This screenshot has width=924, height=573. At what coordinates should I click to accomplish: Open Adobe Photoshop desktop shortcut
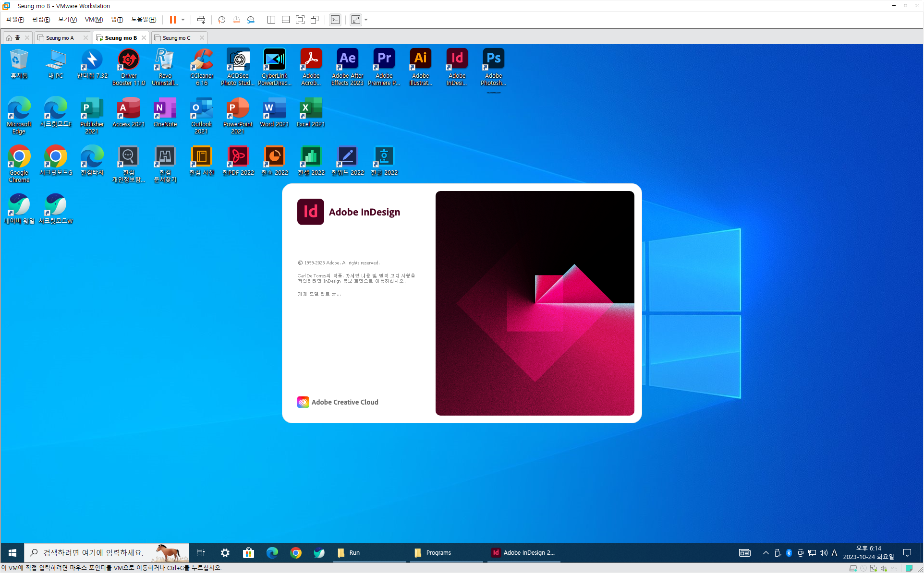click(493, 67)
